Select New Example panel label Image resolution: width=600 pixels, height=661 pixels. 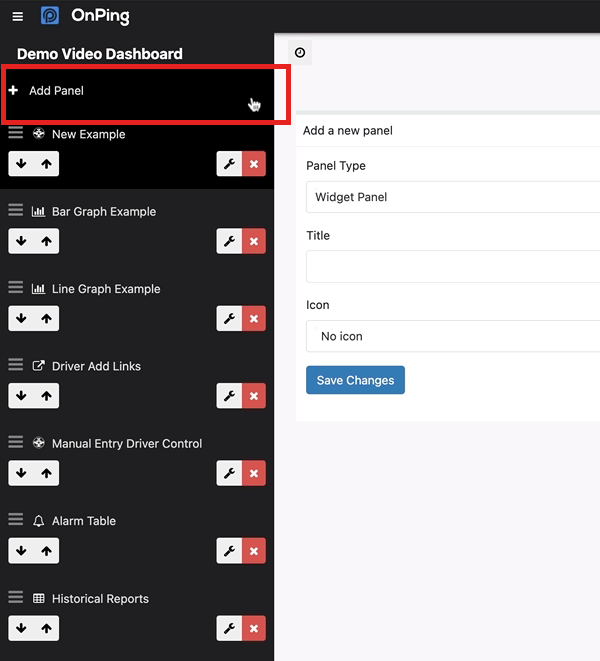(x=89, y=134)
